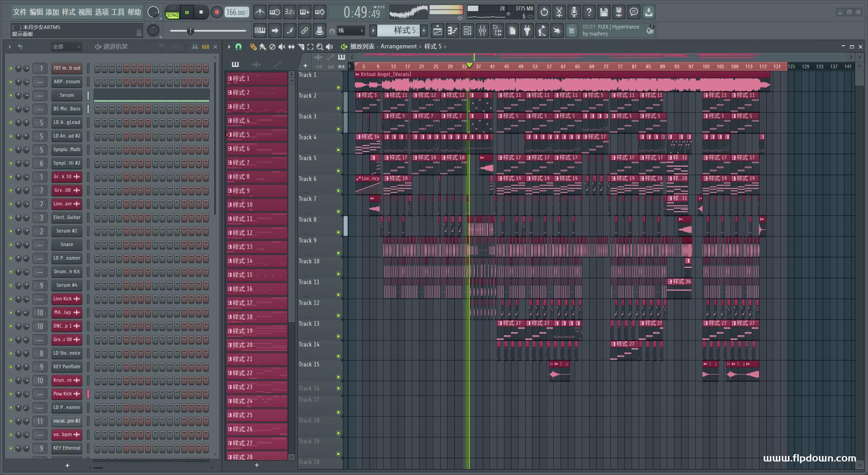Open the 全部 channel filter dropdown
Image resolution: width=868 pixels, height=475 pixels.
pos(66,47)
